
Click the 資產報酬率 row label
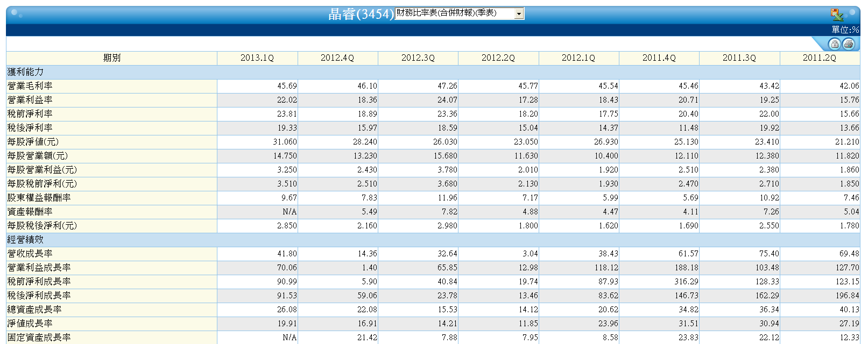tap(30, 212)
